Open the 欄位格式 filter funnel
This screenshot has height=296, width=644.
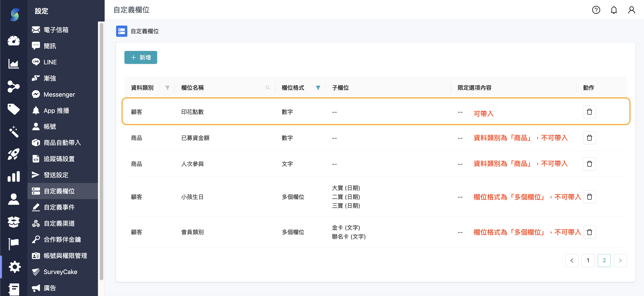[x=318, y=88]
